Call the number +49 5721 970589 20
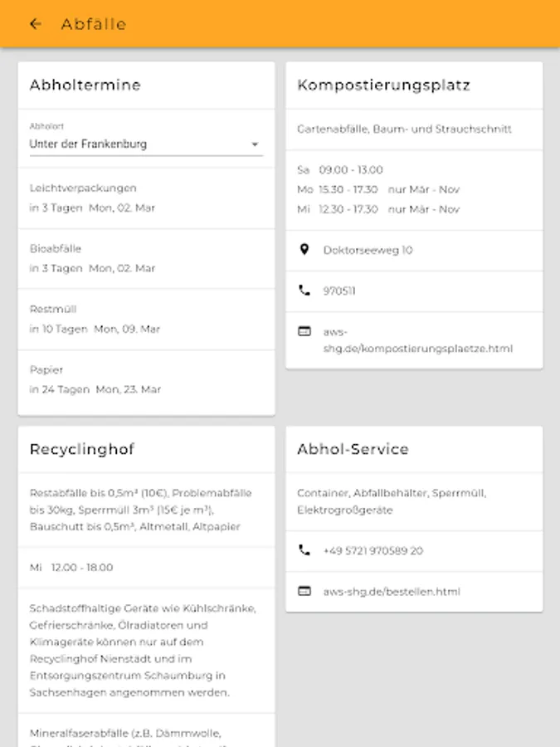 tap(373, 551)
